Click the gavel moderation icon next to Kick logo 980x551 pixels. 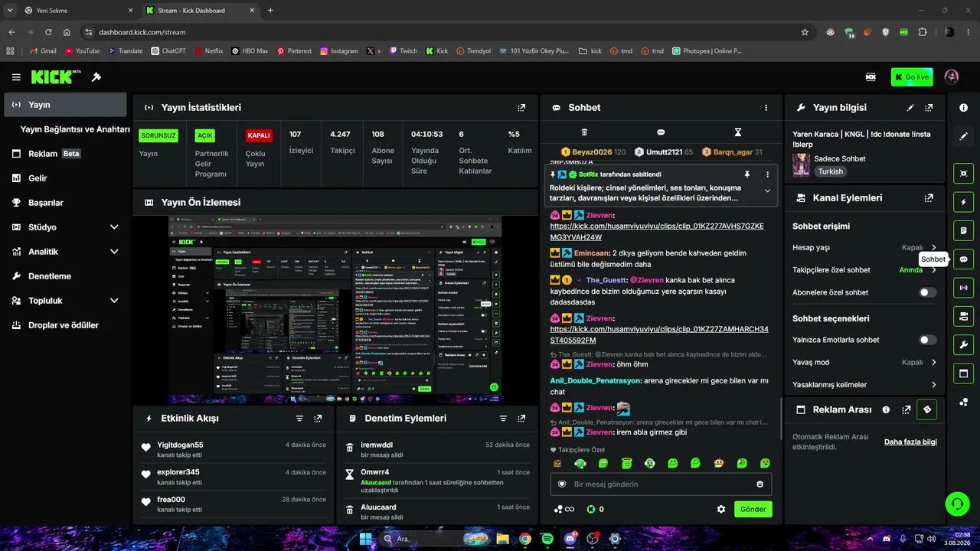[96, 77]
